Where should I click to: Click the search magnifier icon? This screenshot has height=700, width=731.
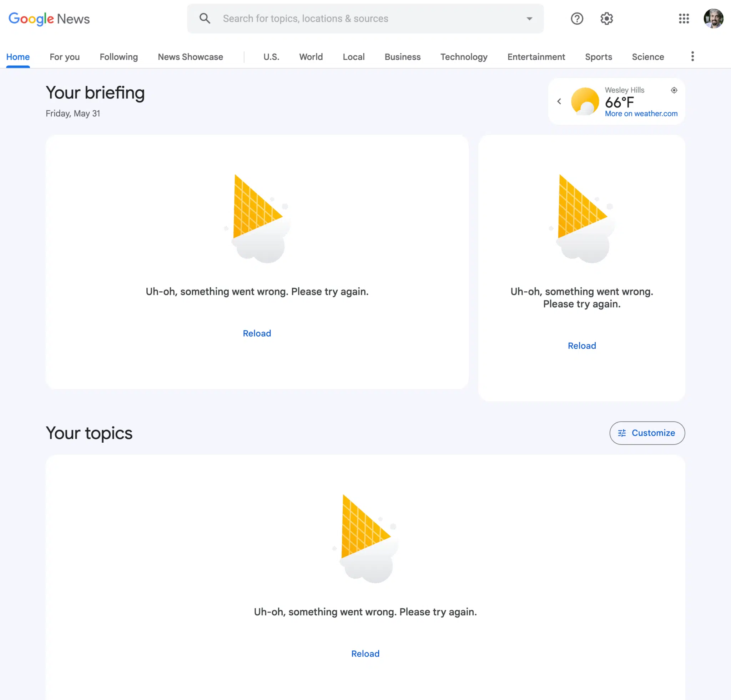click(x=205, y=18)
